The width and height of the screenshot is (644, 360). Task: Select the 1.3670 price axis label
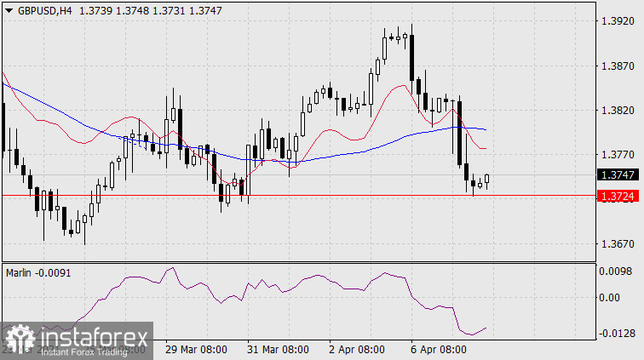click(x=618, y=244)
